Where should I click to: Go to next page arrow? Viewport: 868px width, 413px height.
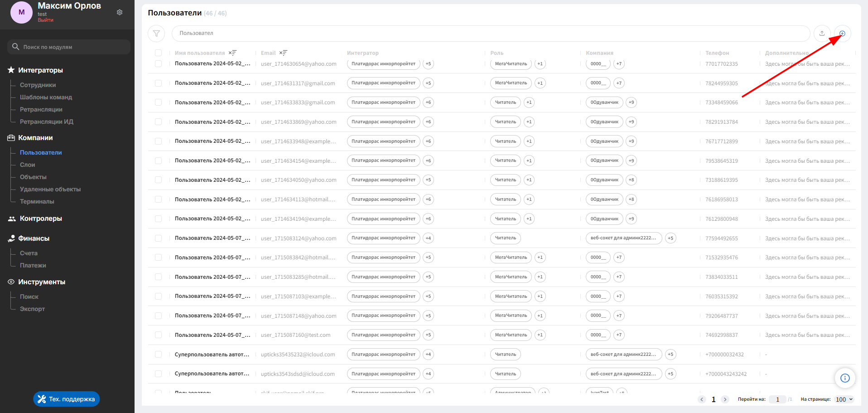[725, 399]
